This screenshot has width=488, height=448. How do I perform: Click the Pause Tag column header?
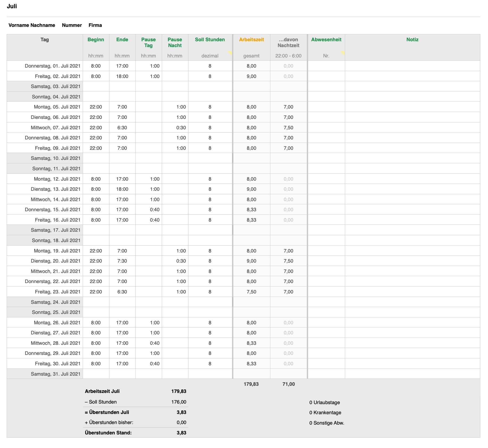point(148,43)
